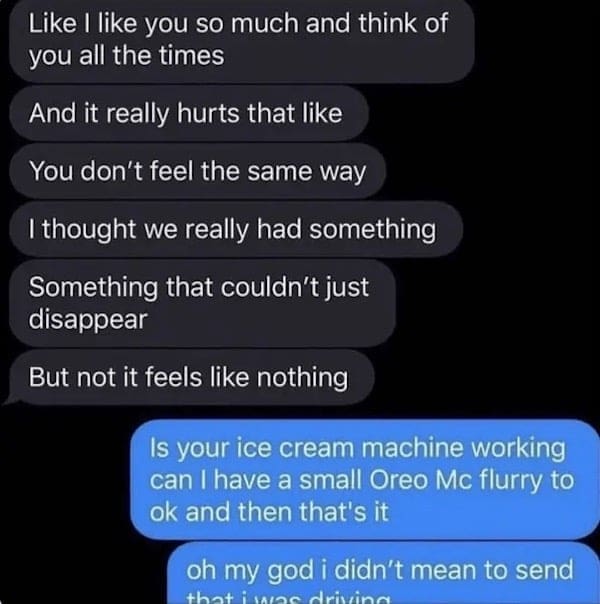Click the word 'Oreo' in blue message
This screenshot has height=604, width=600.
pyautogui.click(x=398, y=480)
